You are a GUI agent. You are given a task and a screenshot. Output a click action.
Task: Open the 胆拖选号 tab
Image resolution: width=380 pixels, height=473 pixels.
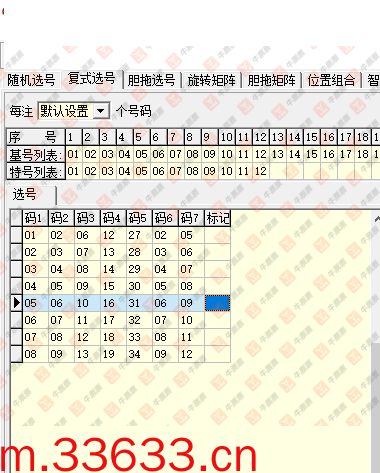coord(152,80)
